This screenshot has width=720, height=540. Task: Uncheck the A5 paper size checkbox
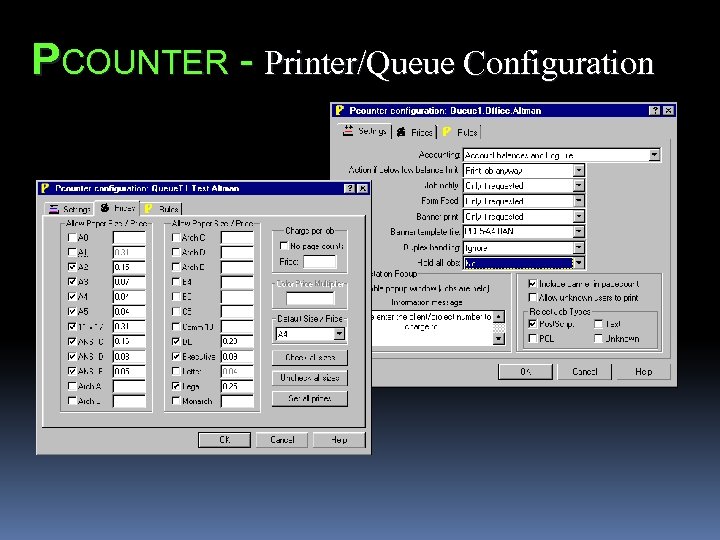pos(72,311)
